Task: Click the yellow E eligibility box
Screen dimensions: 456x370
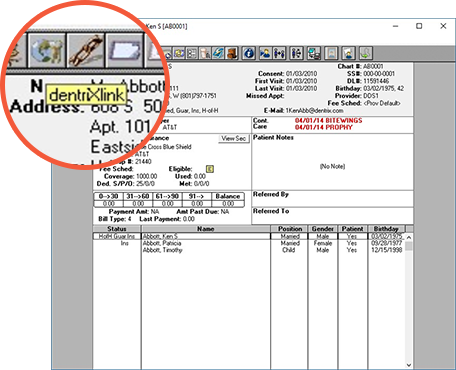Action: [x=210, y=169]
